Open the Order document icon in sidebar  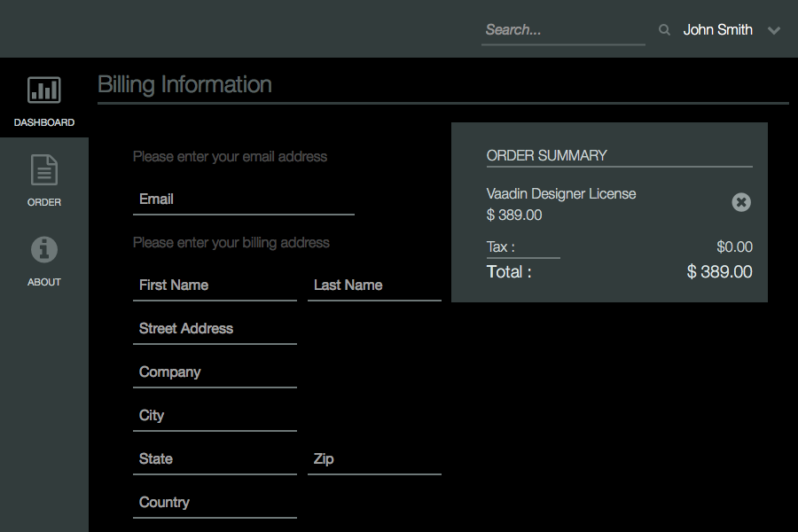(x=43, y=170)
